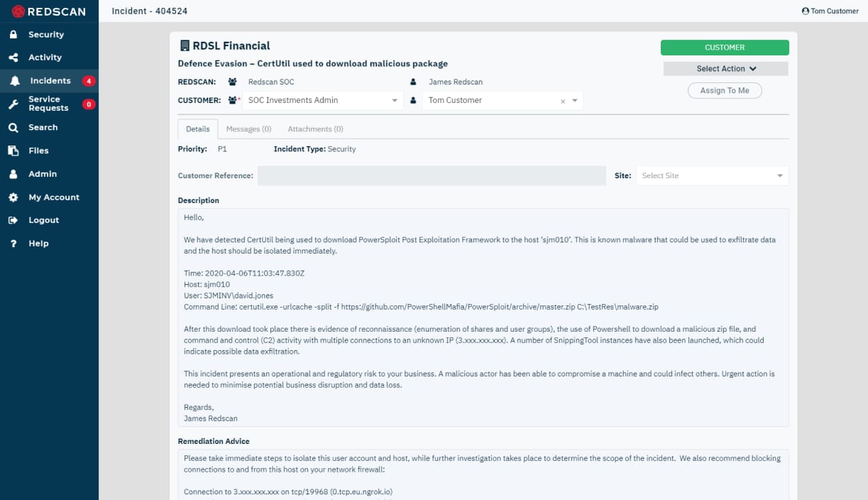The width and height of the screenshot is (868, 500).
Task: Open Security via its lock icon
Action: click(x=13, y=34)
